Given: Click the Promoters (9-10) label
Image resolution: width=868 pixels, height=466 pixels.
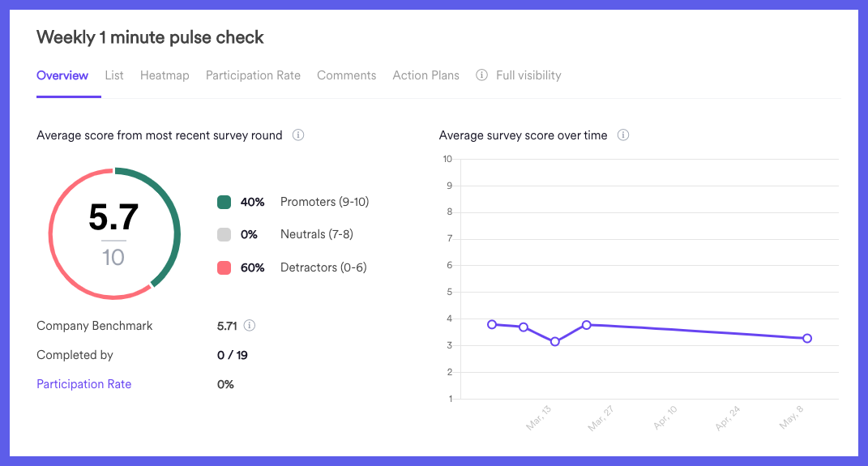Looking at the screenshot, I should click(x=324, y=202).
